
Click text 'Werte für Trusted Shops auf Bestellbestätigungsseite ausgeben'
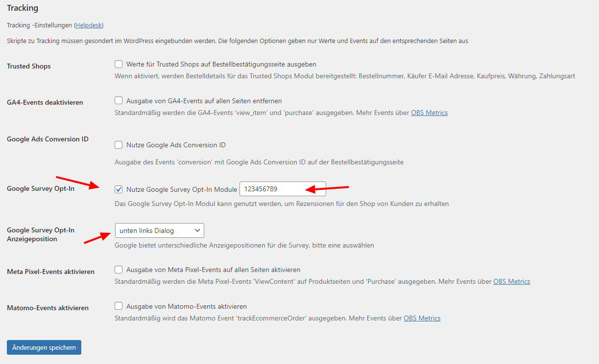[x=221, y=64]
